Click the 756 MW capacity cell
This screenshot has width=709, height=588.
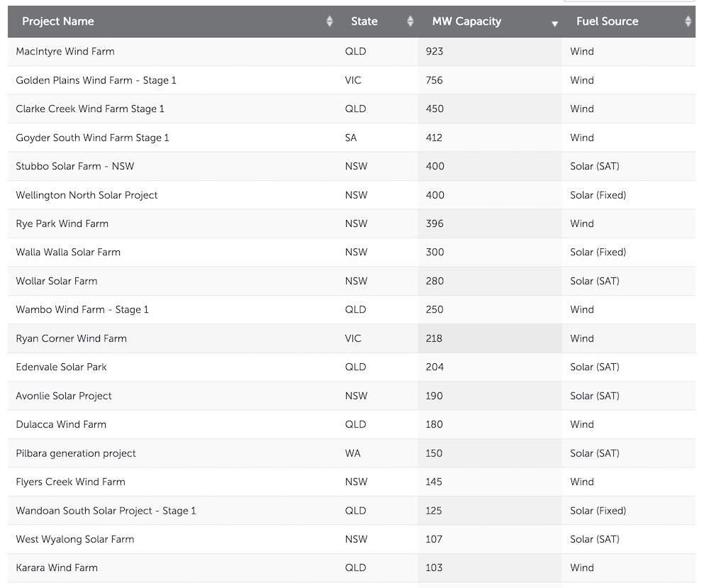pos(490,81)
